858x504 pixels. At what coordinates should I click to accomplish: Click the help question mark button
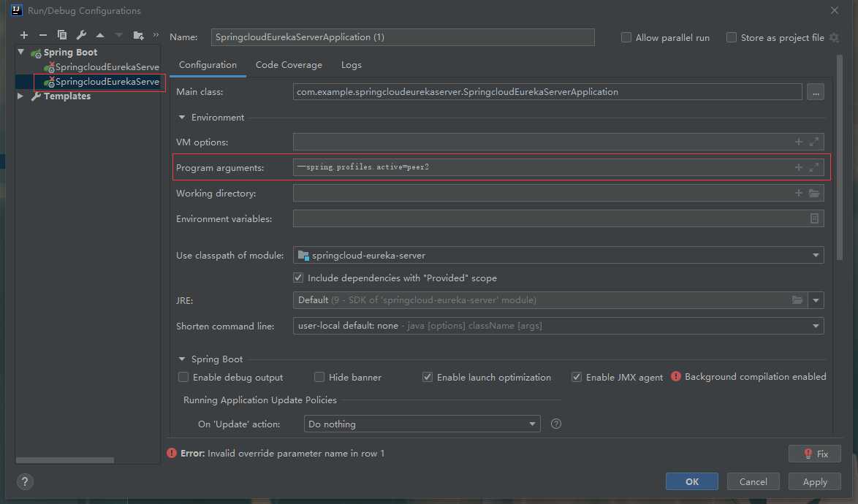click(25, 481)
